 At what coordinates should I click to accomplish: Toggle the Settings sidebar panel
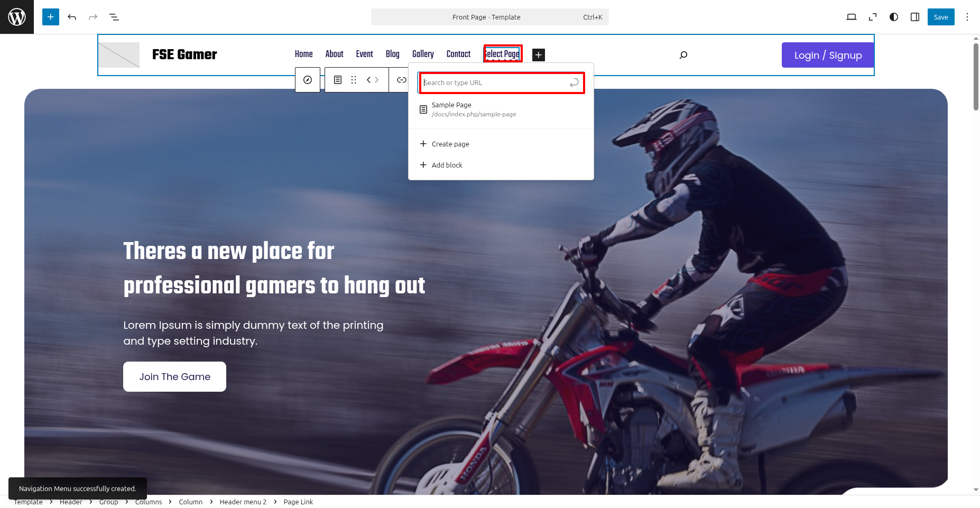[x=915, y=17]
